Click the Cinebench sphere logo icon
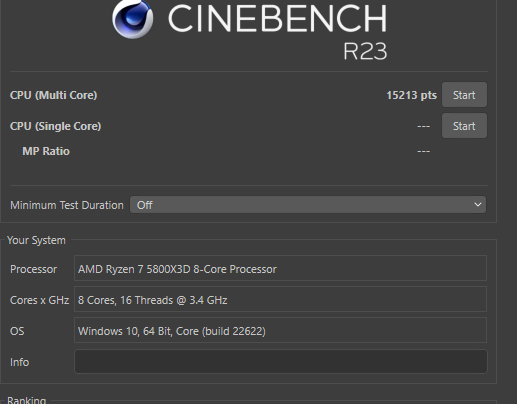Image resolution: width=517 pixels, height=404 pixels. [133, 19]
